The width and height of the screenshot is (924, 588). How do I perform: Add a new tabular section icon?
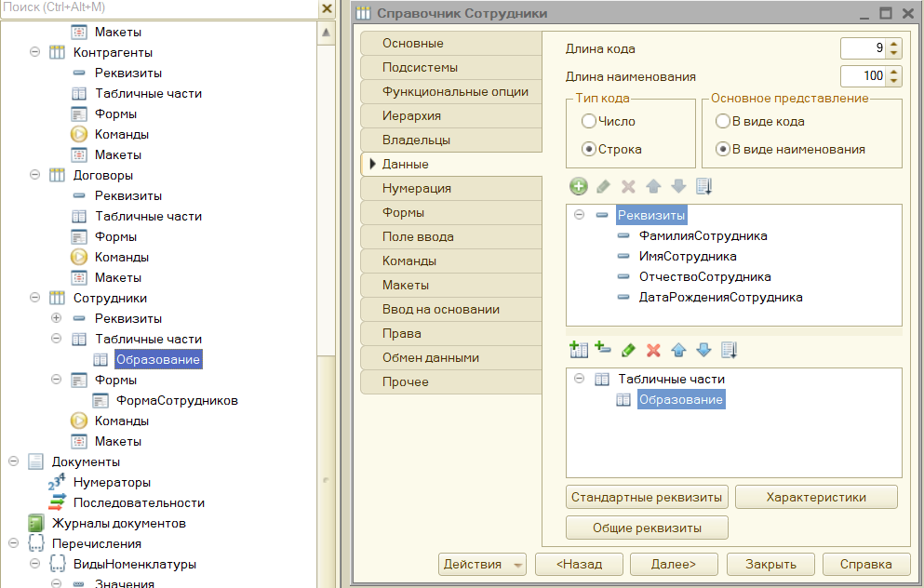[x=579, y=350]
